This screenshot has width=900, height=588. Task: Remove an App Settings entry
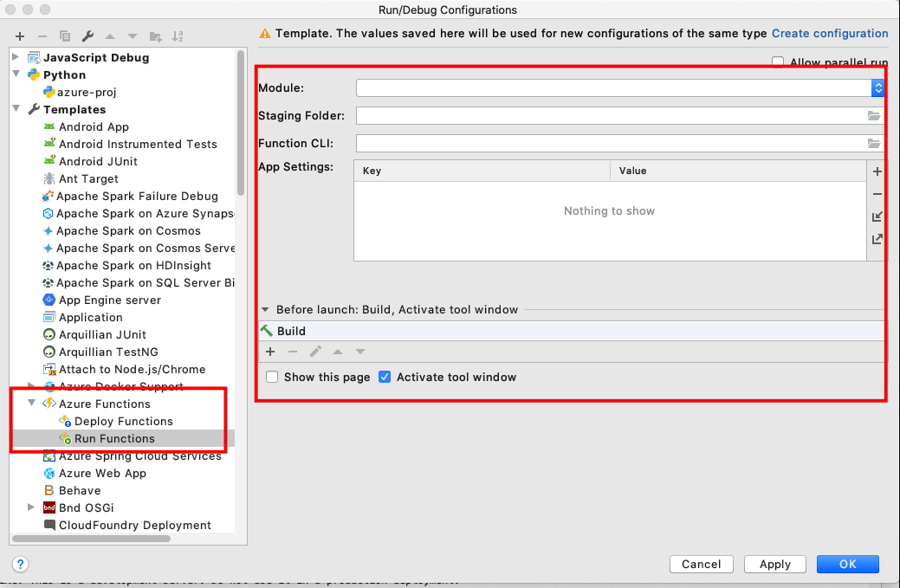[x=877, y=194]
